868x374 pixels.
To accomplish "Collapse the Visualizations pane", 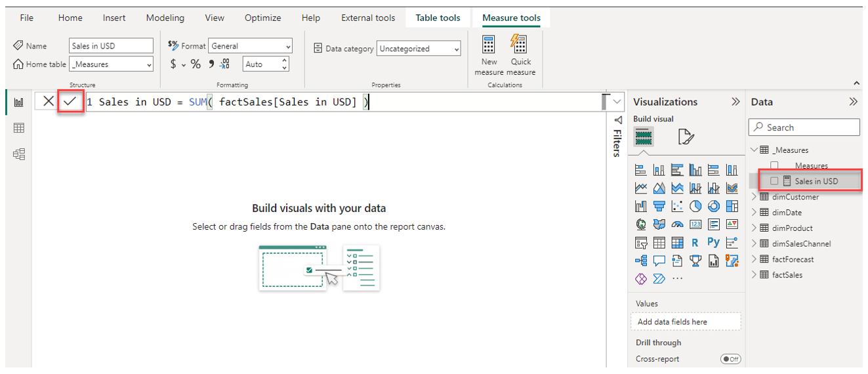I will [735, 102].
